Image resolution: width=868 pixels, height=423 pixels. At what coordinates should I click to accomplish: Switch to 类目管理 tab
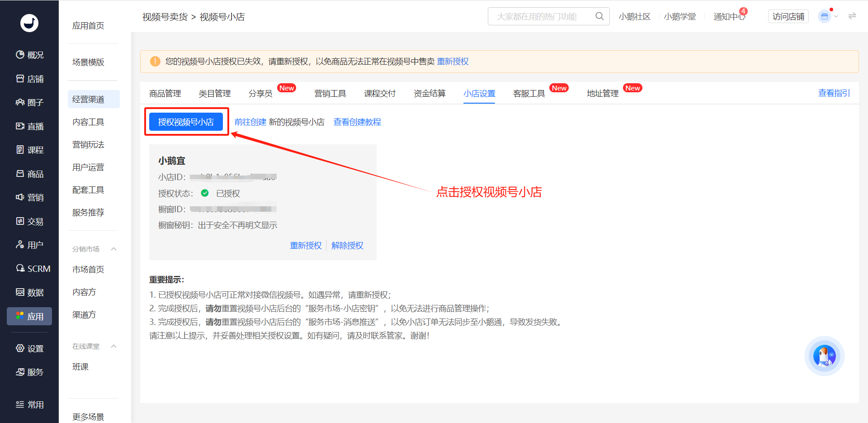(215, 93)
